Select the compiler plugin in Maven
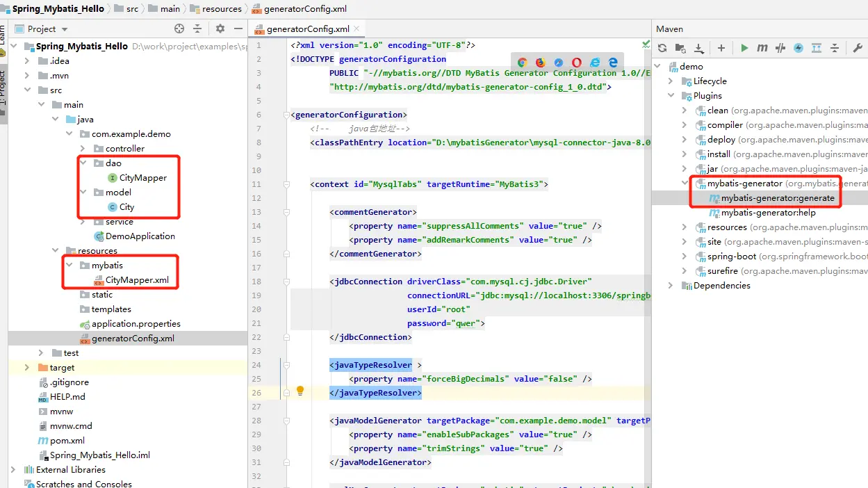Viewport: 868px width, 488px height. click(725, 124)
